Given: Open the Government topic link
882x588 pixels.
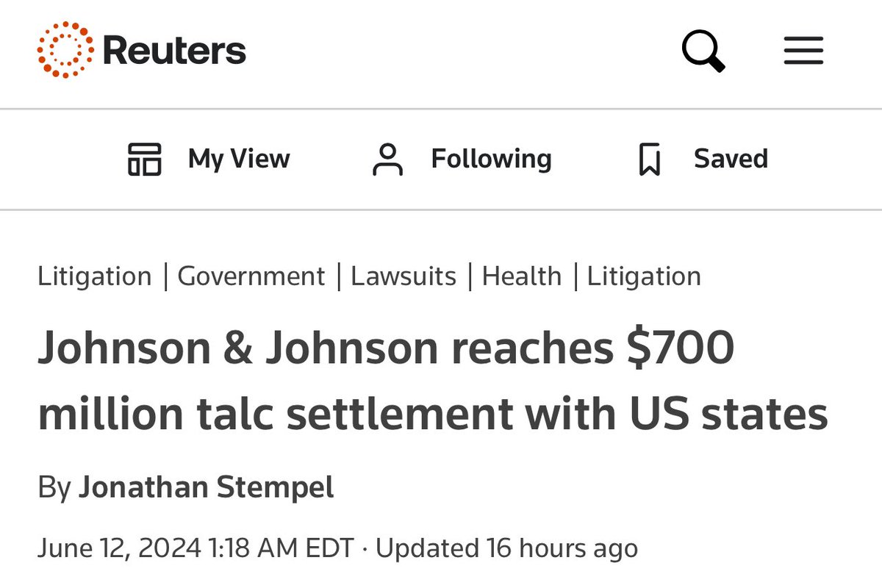Looking at the screenshot, I should tap(251, 276).
